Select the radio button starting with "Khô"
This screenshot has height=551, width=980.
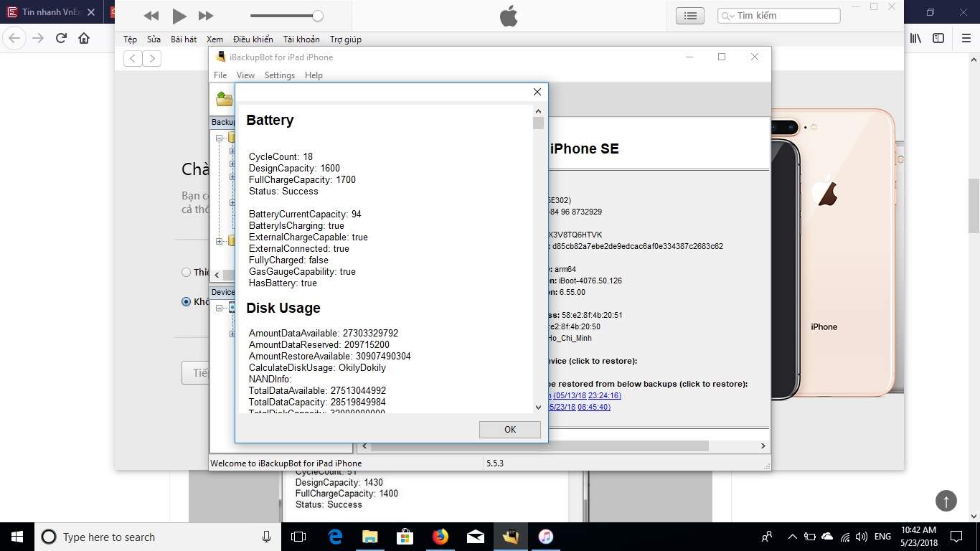pos(187,302)
